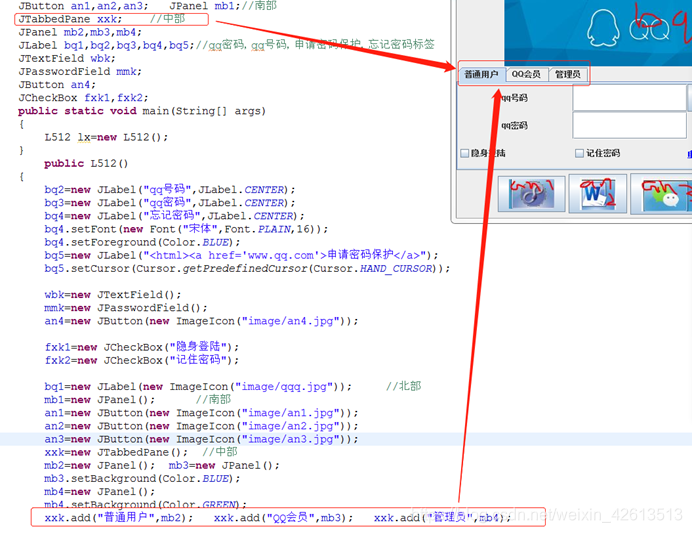Click the 'mb3.setBackground(Color.BLUE);' line
The width and height of the screenshot is (692, 533).
pos(142,478)
